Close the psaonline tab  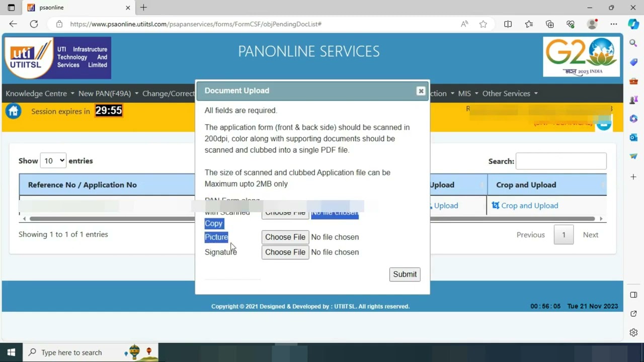128,8
